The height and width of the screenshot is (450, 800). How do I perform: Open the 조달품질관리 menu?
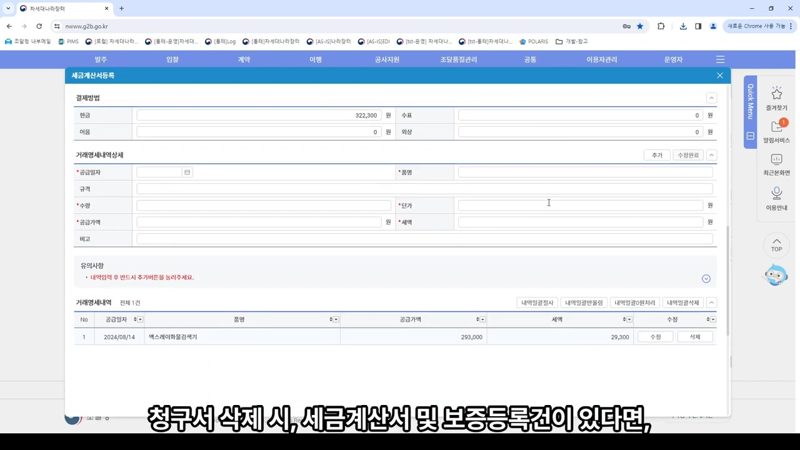[458, 60]
